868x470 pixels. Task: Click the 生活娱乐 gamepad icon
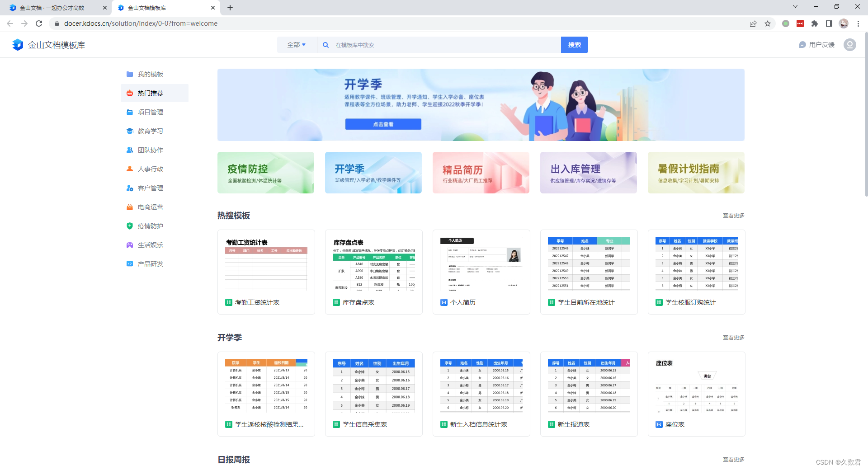point(130,245)
